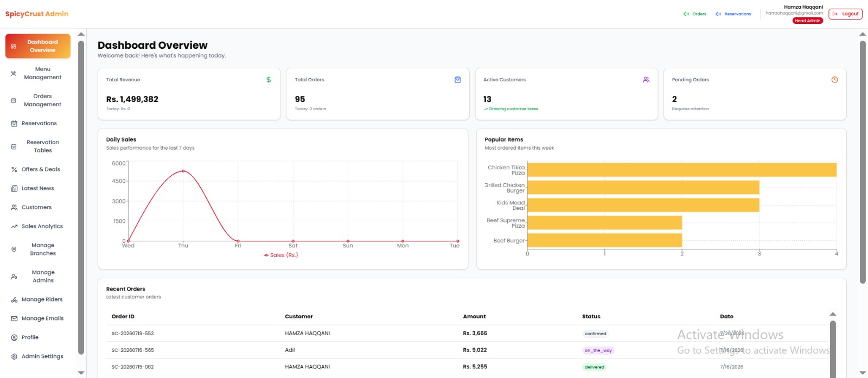Click the SpicyCrust Admin logo
The image size is (868, 378).
click(x=37, y=14)
